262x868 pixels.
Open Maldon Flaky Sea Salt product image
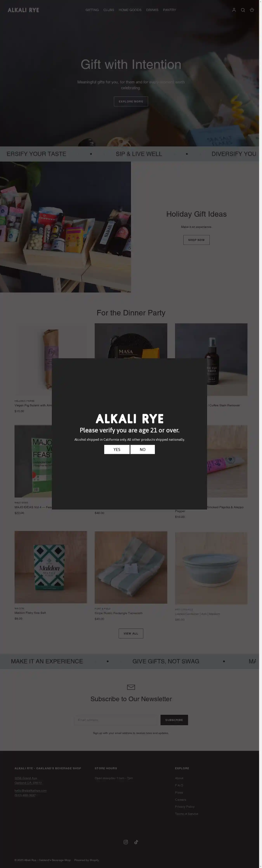[x=51, y=567]
